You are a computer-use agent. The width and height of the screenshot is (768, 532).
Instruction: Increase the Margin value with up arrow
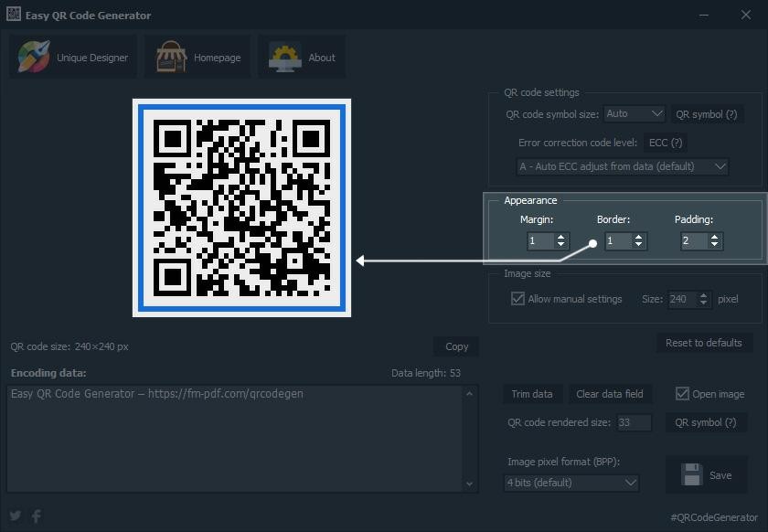(560, 237)
